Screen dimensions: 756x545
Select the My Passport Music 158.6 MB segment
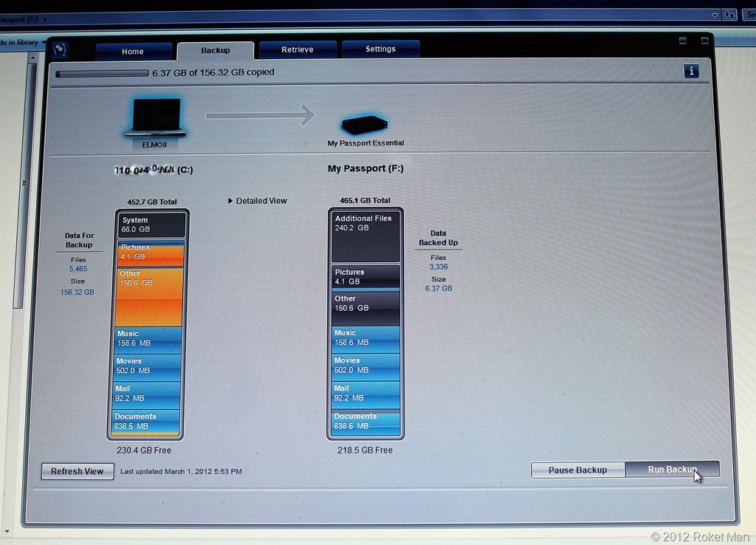tap(365, 339)
